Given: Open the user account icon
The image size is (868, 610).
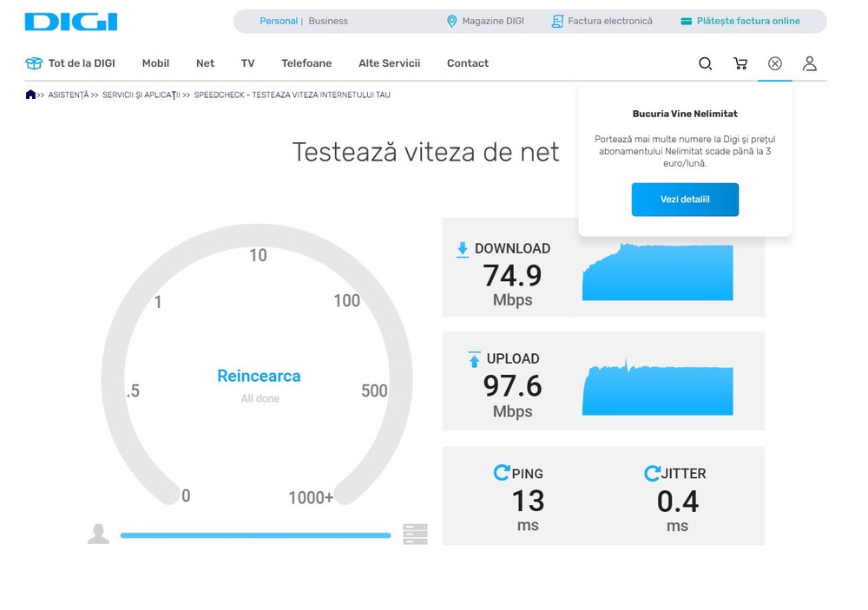Looking at the screenshot, I should tap(809, 63).
